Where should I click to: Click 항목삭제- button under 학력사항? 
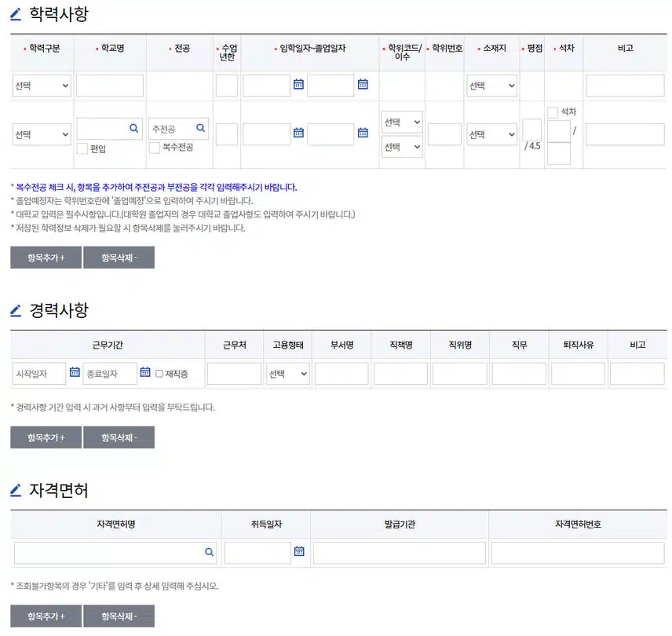coord(119,258)
